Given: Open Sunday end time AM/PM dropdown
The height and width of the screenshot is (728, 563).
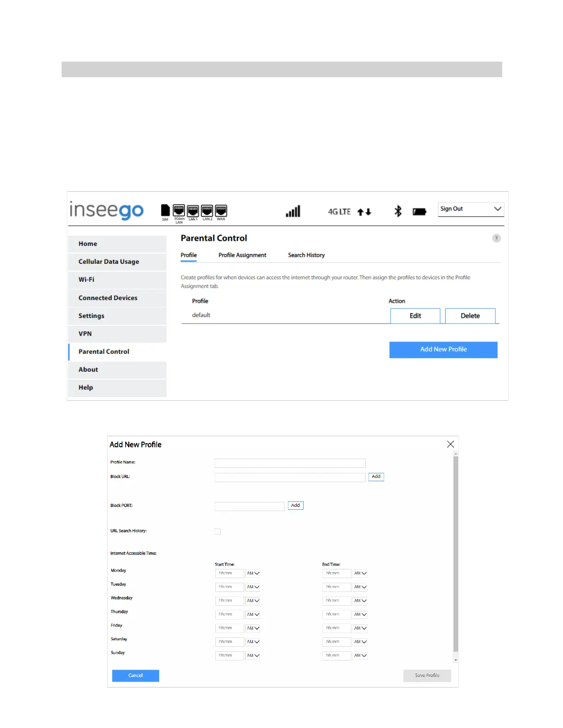Looking at the screenshot, I should click(x=360, y=655).
